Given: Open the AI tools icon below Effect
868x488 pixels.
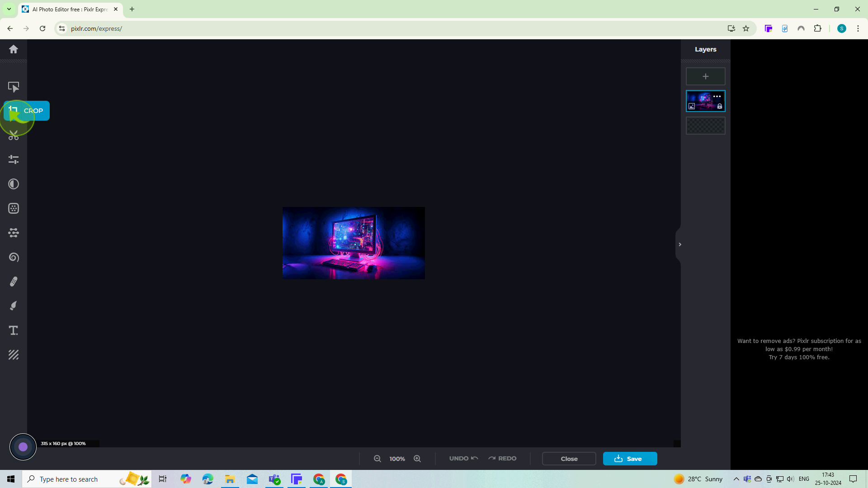Looking at the screenshot, I should point(14,233).
